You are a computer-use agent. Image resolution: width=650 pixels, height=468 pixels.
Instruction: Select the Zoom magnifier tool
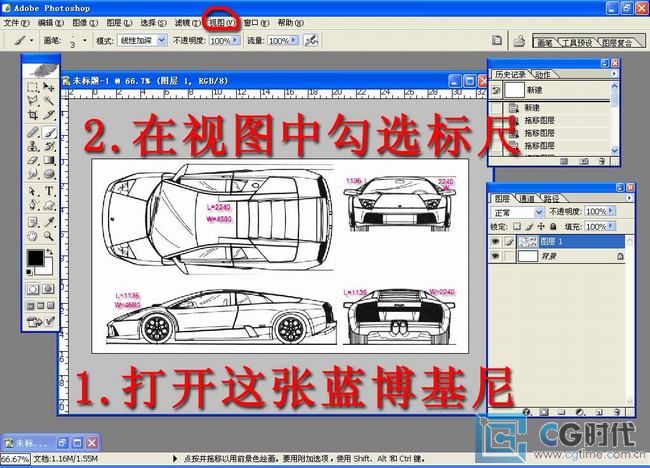[49, 236]
